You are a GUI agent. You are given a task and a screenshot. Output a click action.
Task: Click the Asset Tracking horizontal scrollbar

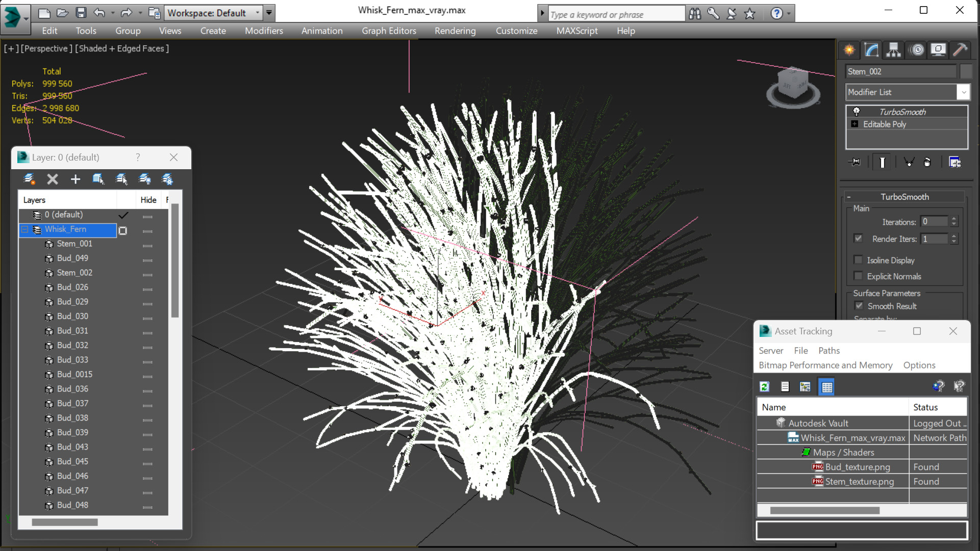pos(824,510)
